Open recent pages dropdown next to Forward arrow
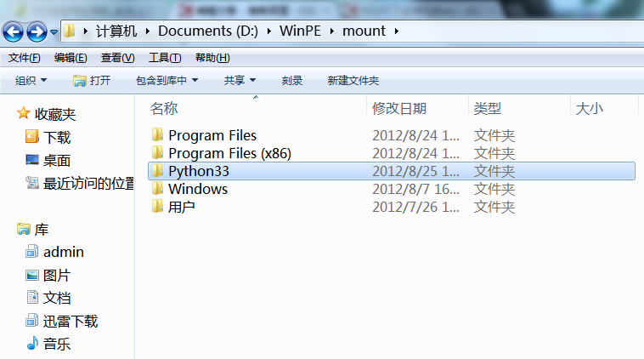Screen dimensions: 644x359 pyautogui.click(x=54, y=32)
